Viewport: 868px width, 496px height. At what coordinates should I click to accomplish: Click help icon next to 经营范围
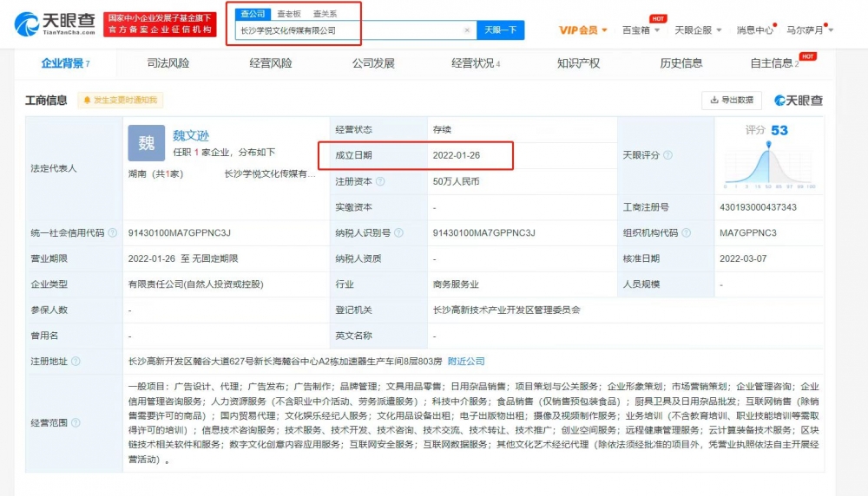[76, 423]
